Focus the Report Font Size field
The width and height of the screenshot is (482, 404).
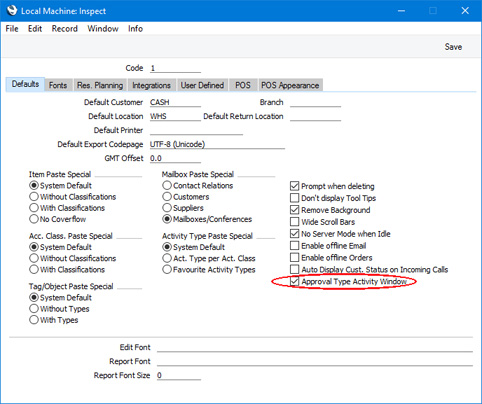pyautogui.click(x=179, y=375)
